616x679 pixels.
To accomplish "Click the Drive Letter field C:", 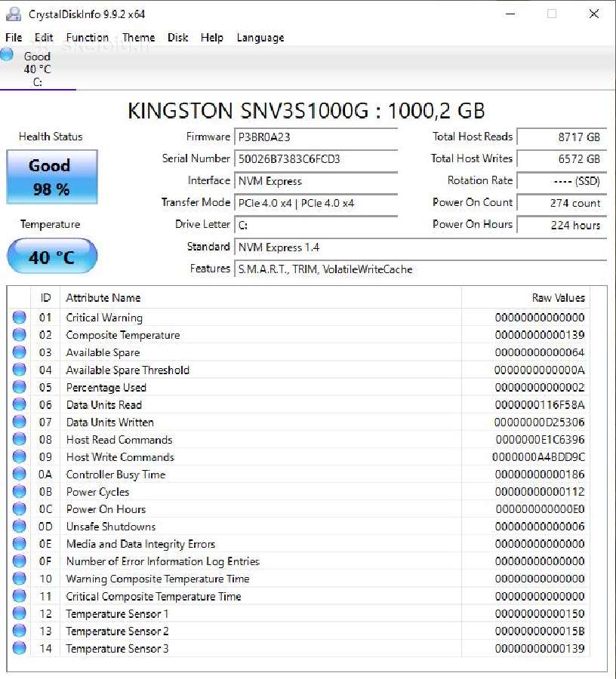I will pyautogui.click(x=316, y=225).
